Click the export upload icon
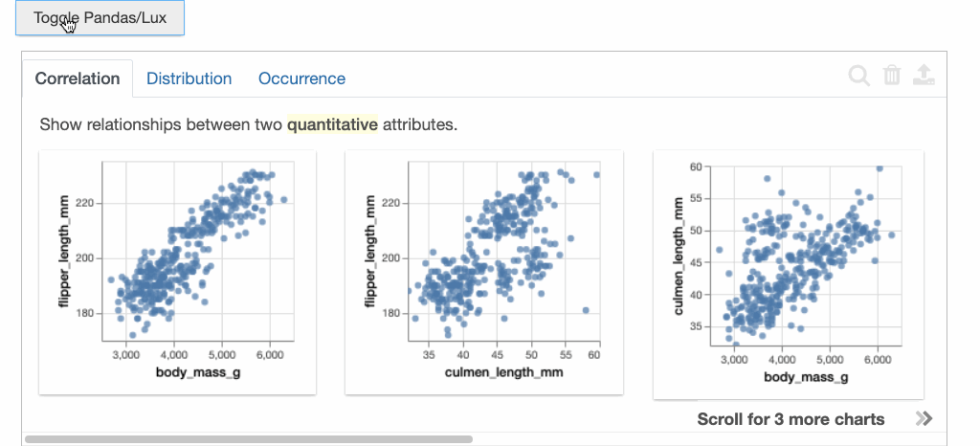This screenshot has height=446, width=980. tap(924, 77)
